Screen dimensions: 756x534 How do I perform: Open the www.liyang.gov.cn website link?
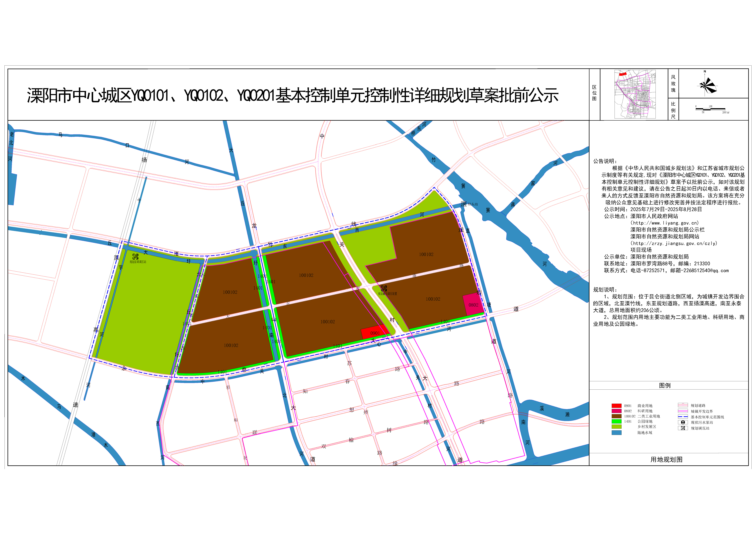664,223
